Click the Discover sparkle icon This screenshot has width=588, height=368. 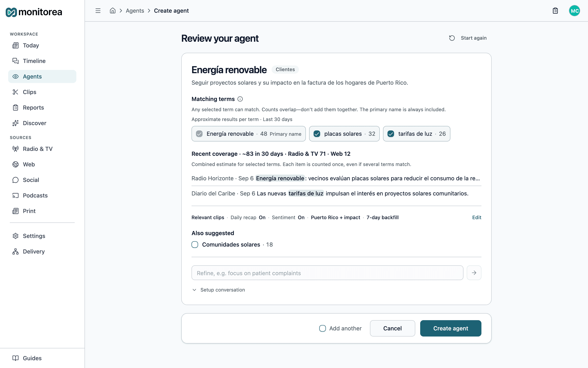coord(16,123)
